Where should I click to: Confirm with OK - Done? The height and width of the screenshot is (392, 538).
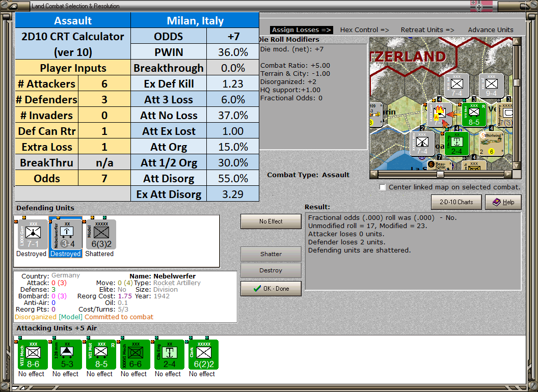tap(271, 289)
